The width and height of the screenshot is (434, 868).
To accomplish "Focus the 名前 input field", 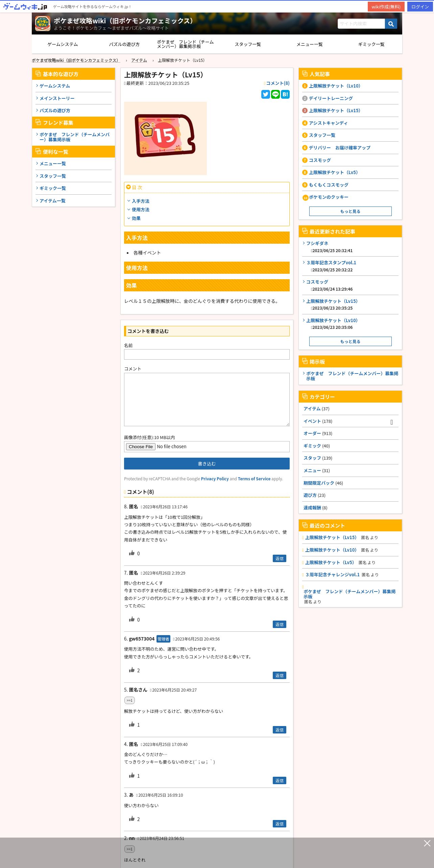I will [x=207, y=354].
